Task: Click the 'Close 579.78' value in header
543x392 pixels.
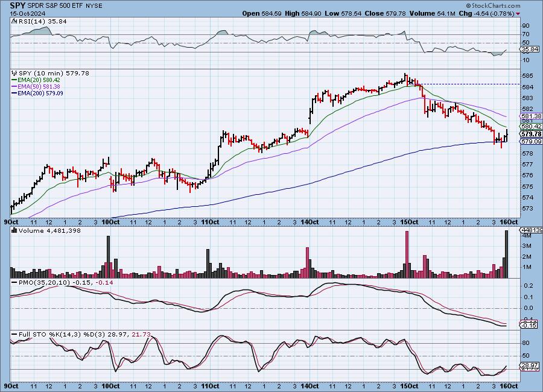Action: pyautogui.click(x=385, y=13)
